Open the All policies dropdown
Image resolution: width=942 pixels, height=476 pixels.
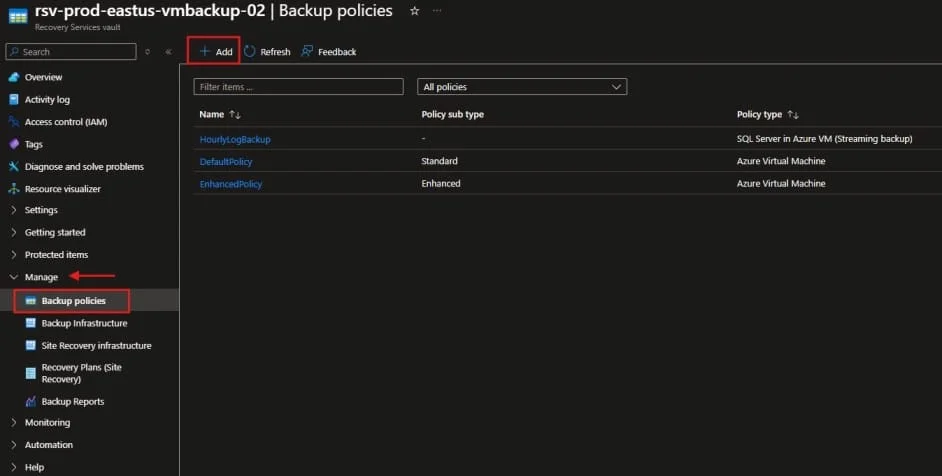(522, 87)
